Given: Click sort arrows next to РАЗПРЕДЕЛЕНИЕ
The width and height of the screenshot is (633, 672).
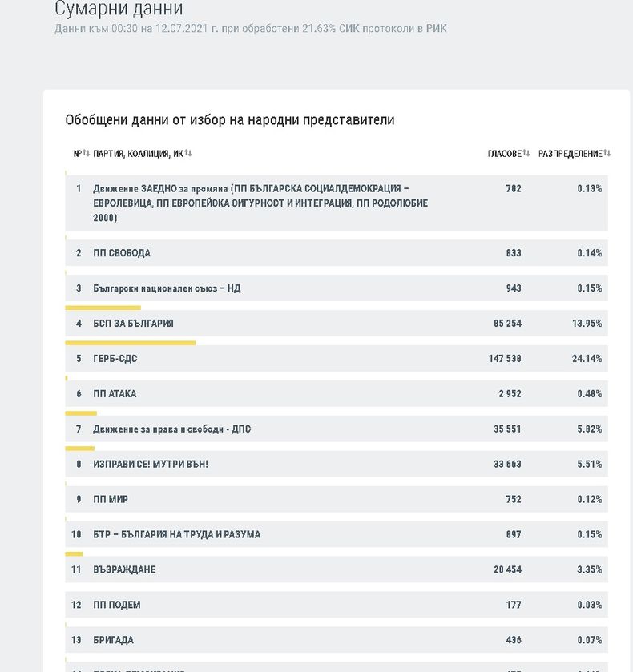Looking at the screenshot, I should 607,153.
